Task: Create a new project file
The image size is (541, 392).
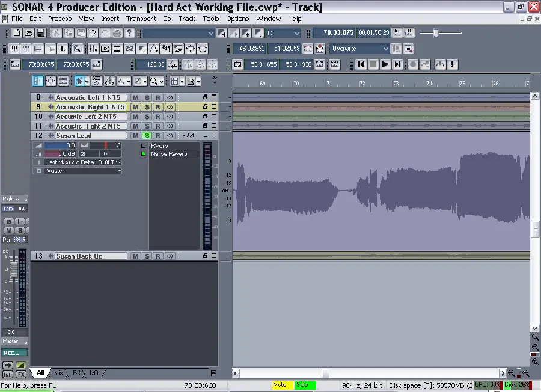Action: [x=17, y=33]
